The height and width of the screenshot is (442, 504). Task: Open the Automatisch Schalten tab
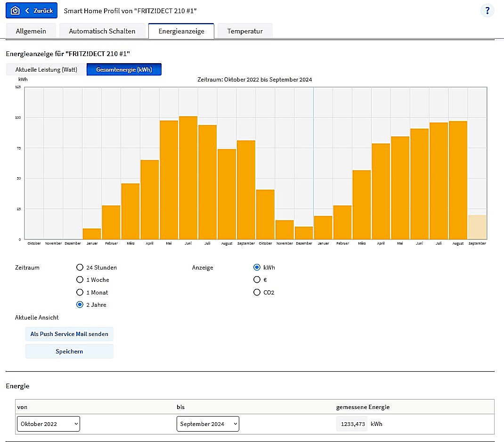pos(102,31)
